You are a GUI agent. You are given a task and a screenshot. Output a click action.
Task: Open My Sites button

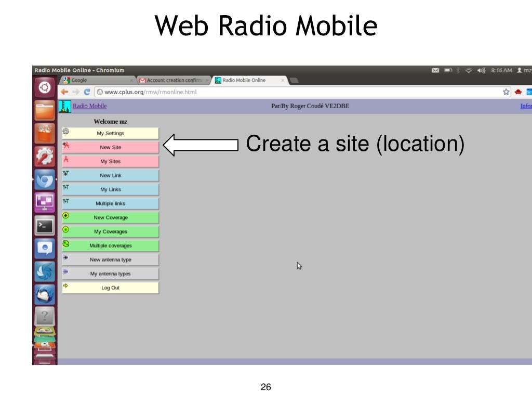click(110, 161)
